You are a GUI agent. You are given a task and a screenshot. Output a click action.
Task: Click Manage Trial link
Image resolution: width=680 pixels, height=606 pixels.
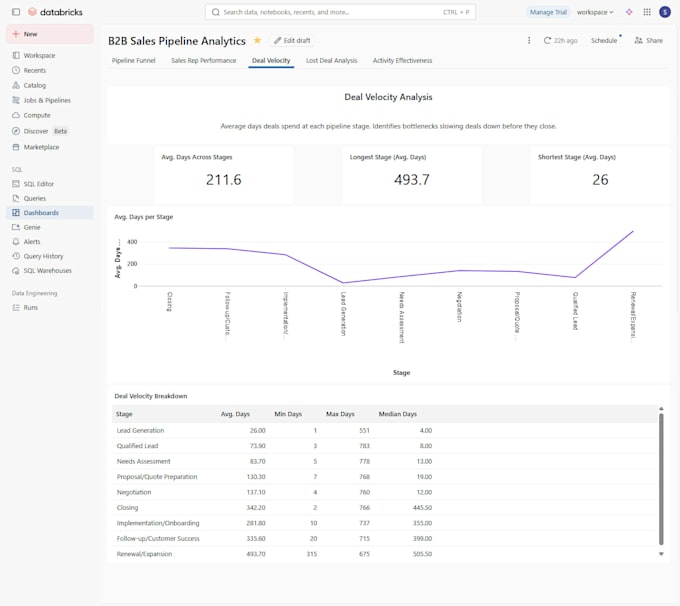[x=548, y=12]
